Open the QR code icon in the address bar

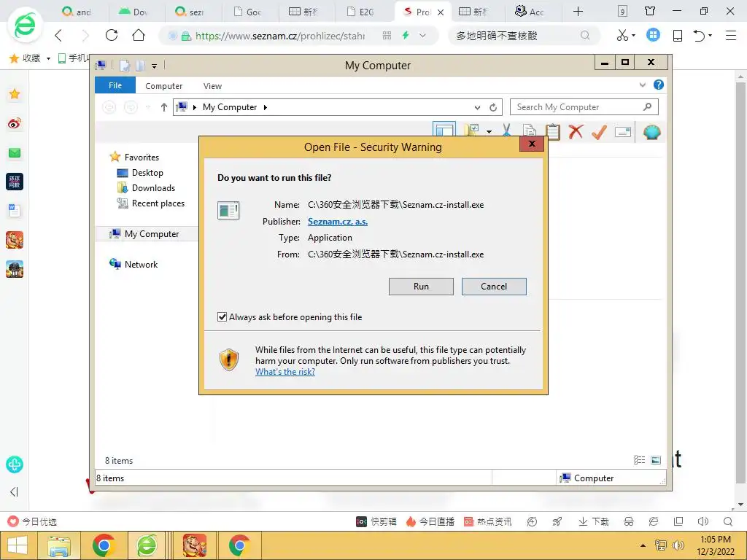tap(387, 35)
